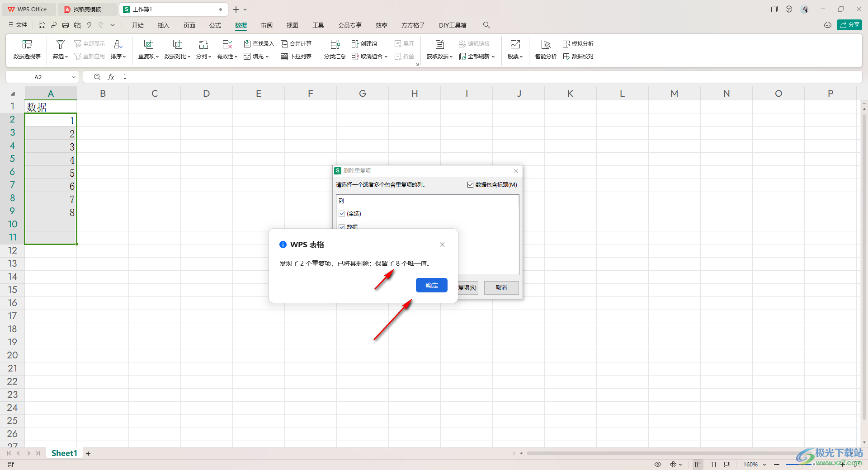This screenshot has height=470, width=868.
Task: Open Get Data (获取数据) tool
Action: pyautogui.click(x=439, y=50)
